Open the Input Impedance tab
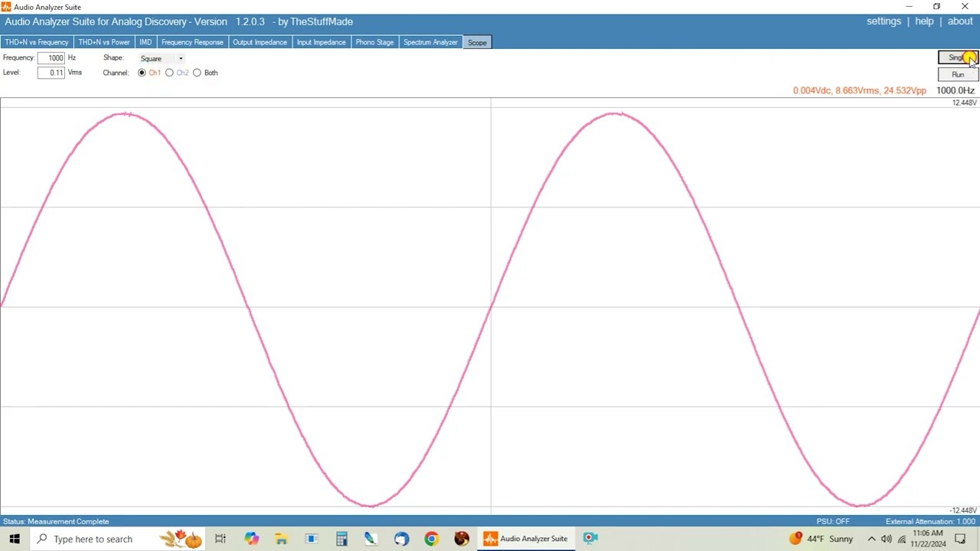The height and width of the screenshot is (551, 980). click(321, 42)
